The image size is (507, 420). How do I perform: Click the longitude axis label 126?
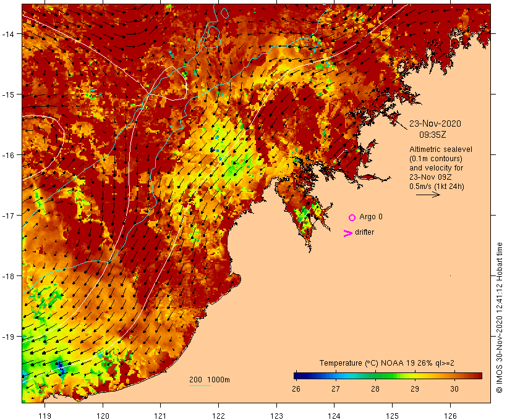[x=450, y=416]
